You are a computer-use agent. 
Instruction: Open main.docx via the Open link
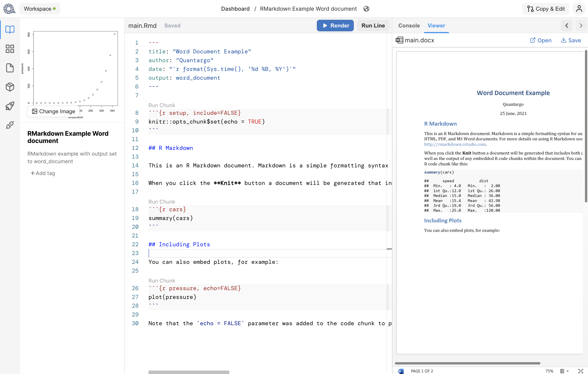click(541, 40)
